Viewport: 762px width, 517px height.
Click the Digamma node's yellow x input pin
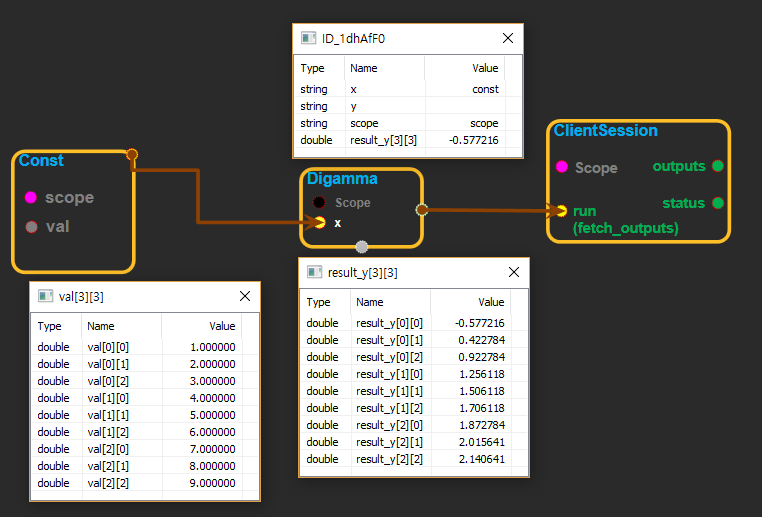[x=319, y=223]
